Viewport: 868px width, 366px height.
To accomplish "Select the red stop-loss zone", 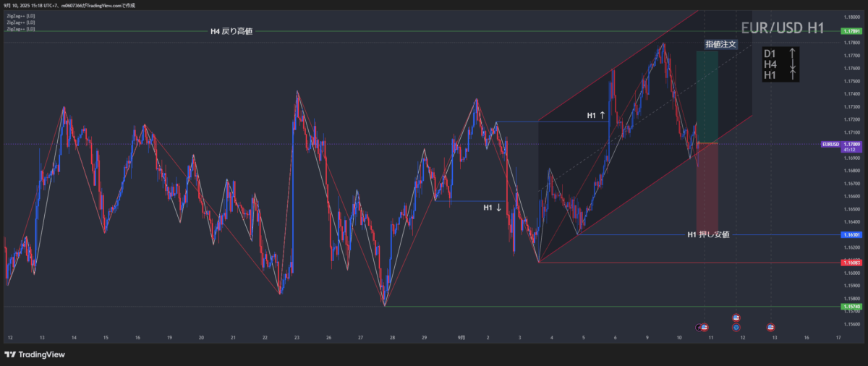I will point(707,188).
